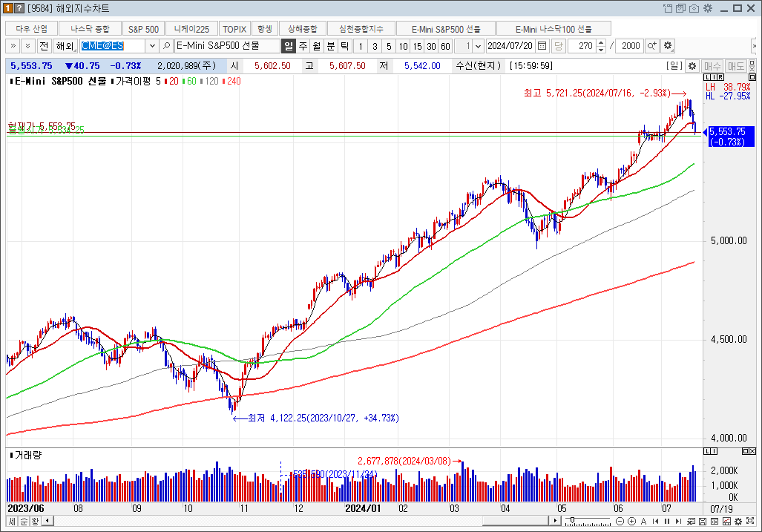Click the gear icon beside the 2000 field
This screenshot has width=762, height=532.
click(668, 46)
